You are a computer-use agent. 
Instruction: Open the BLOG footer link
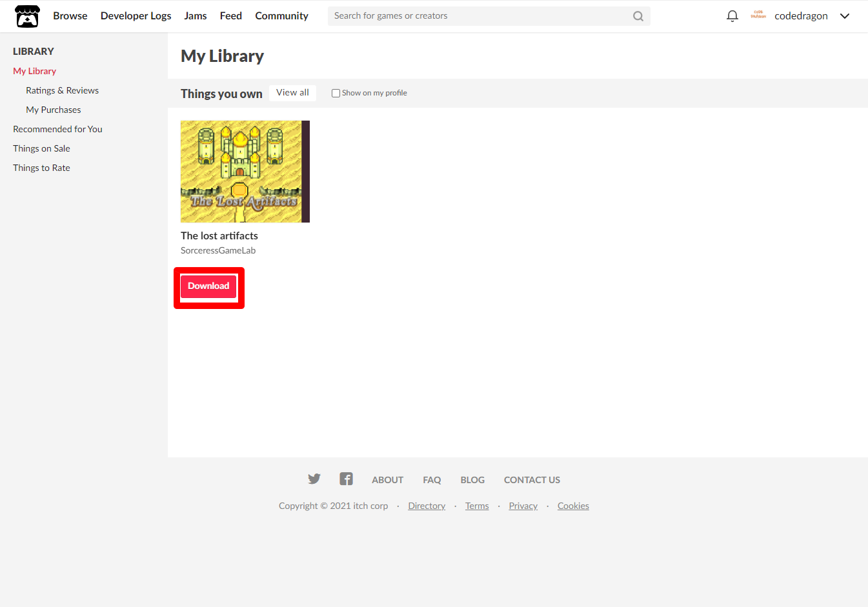click(472, 480)
